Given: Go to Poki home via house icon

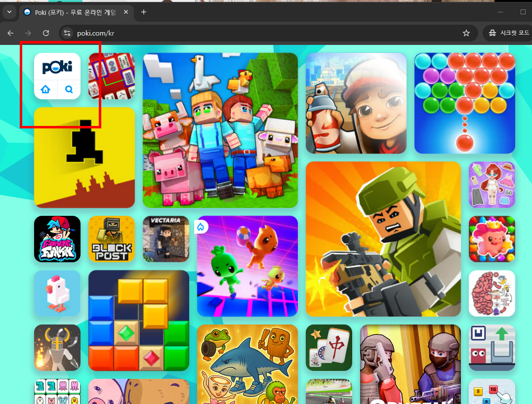Looking at the screenshot, I should coord(45,89).
